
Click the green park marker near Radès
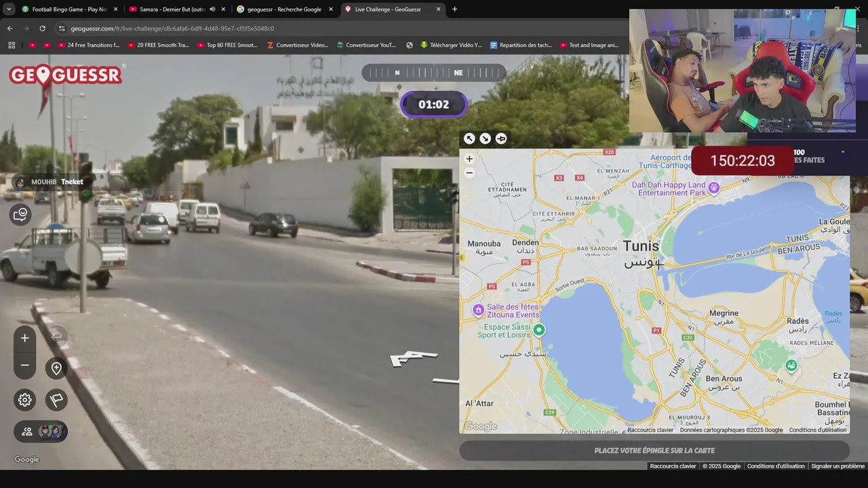(x=791, y=366)
